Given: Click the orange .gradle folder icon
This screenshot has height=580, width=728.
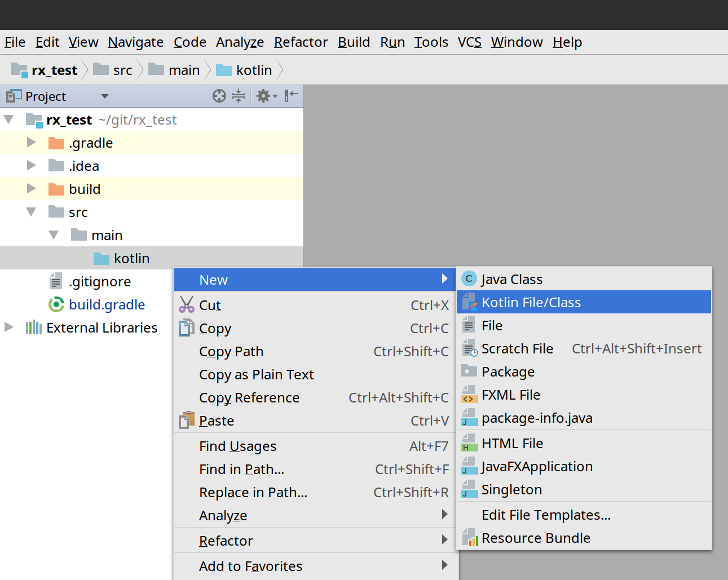Looking at the screenshot, I should 56,143.
